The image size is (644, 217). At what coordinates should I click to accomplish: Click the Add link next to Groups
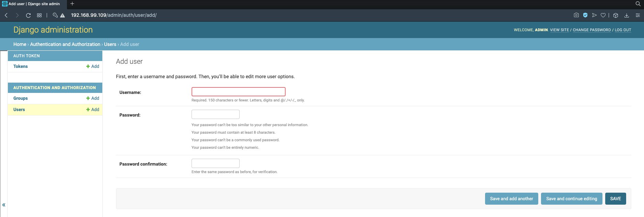[93, 98]
